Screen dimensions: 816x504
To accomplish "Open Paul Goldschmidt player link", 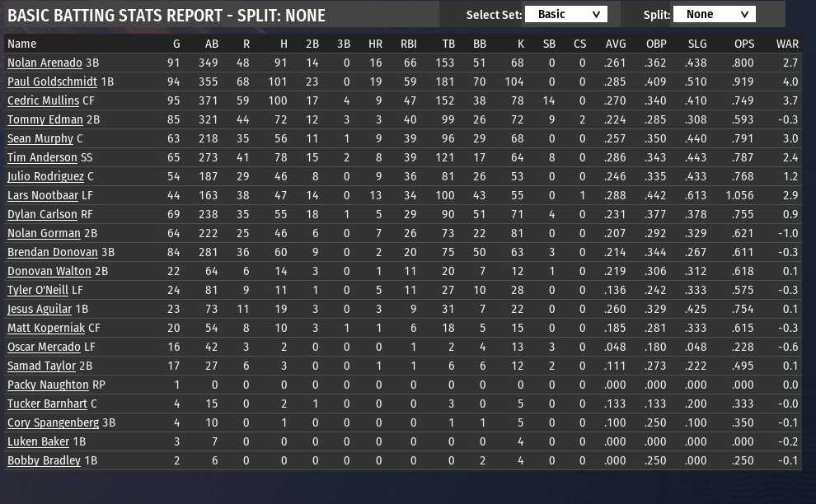I will [52, 82].
